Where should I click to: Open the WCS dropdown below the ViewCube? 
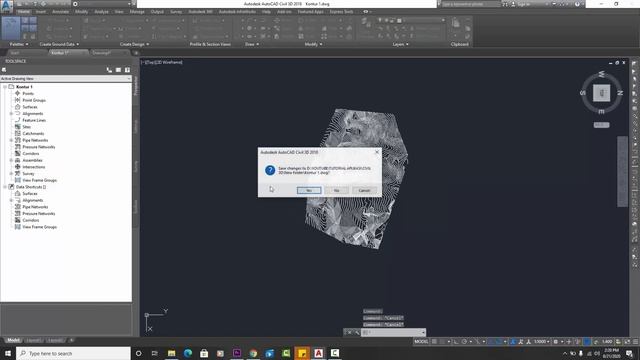click(x=601, y=125)
